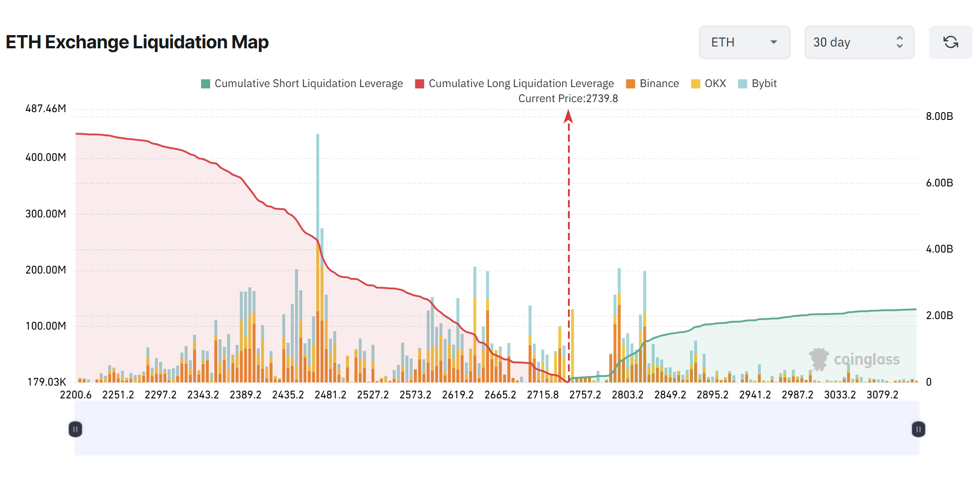Click the yellow OKX legend square

pos(695,83)
